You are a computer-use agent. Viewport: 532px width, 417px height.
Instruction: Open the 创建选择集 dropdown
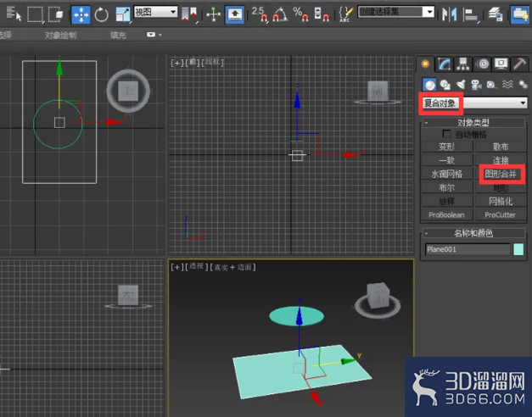point(396,12)
